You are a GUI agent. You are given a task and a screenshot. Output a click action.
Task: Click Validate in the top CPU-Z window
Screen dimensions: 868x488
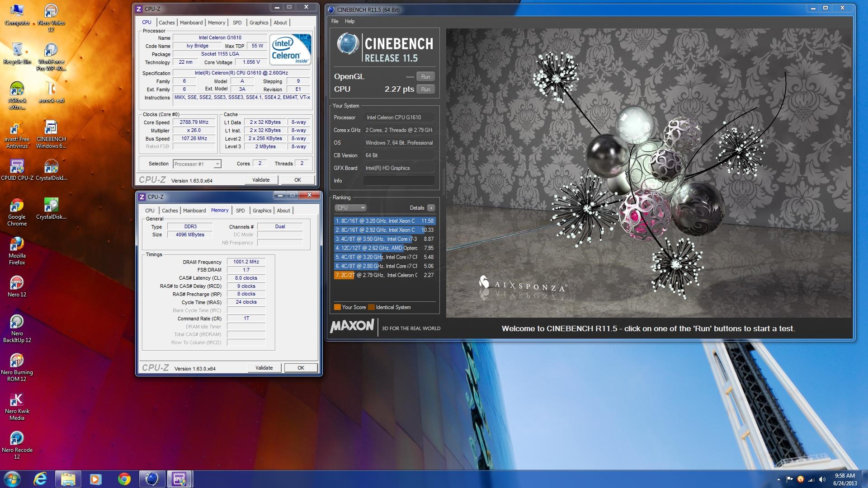tap(261, 180)
